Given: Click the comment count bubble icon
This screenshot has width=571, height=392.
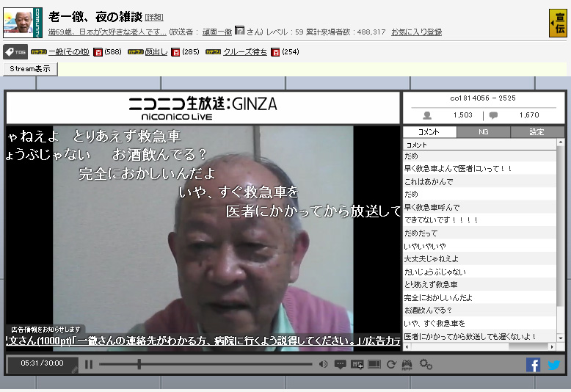Looking at the screenshot, I should (x=493, y=115).
